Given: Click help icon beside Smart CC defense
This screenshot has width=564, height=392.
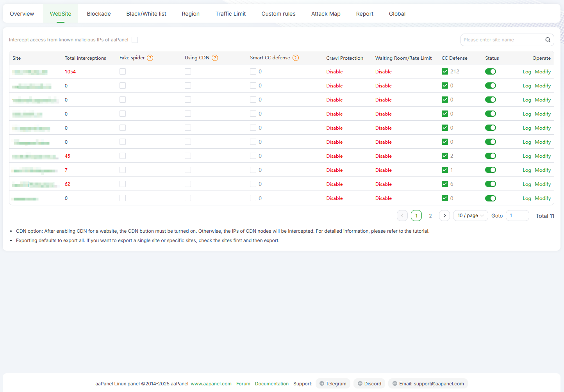Looking at the screenshot, I should click(x=296, y=58).
